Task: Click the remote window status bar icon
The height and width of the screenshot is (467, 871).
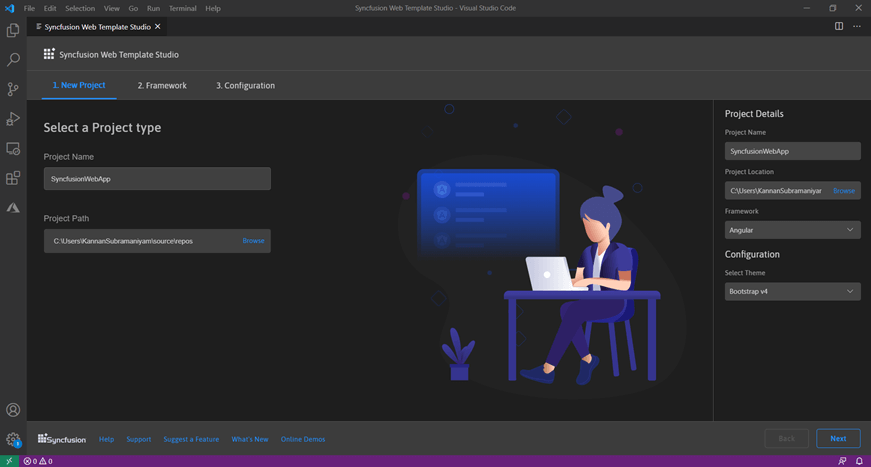Action: (x=9, y=461)
